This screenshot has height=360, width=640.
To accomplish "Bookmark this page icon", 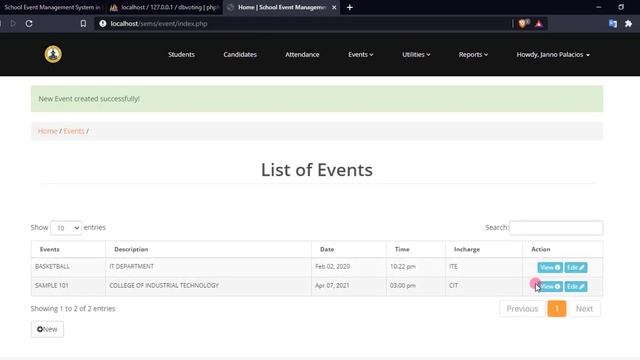I will [83, 24].
